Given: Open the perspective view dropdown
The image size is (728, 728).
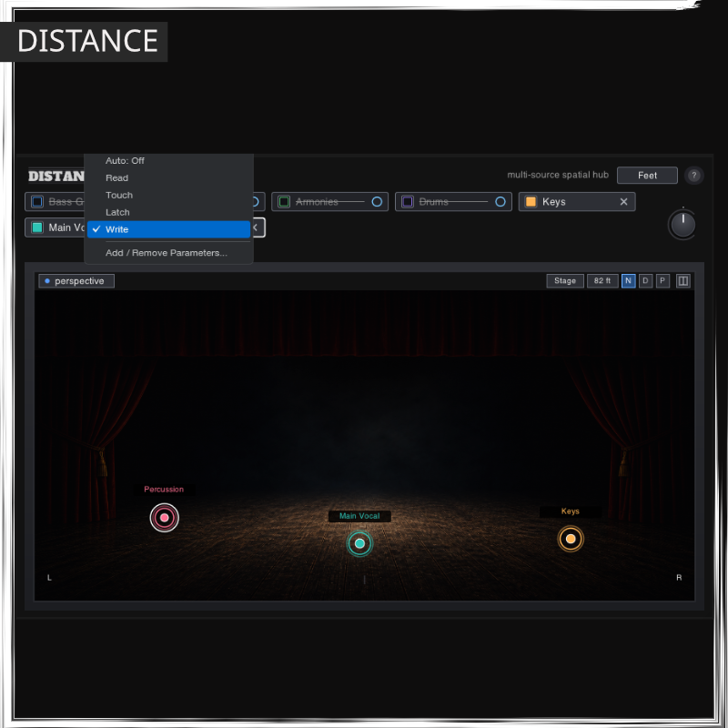Looking at the screenshot, I should [76, 281].
